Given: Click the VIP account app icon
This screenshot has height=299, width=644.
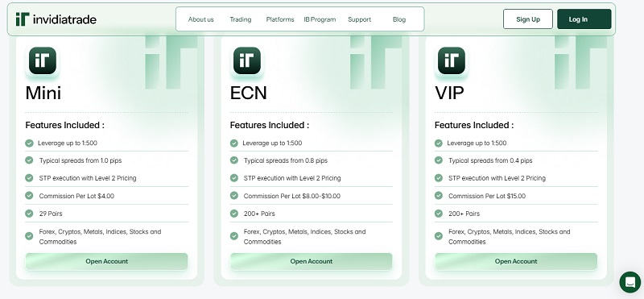Looking at the screenshot, I should [x=452, y=60].
